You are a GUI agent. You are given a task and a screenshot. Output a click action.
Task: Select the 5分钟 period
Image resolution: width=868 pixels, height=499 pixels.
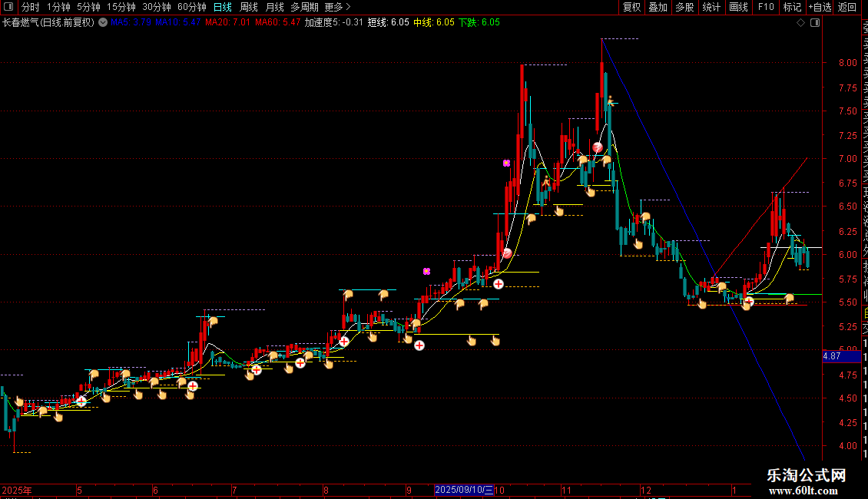[x=88, y=7]
